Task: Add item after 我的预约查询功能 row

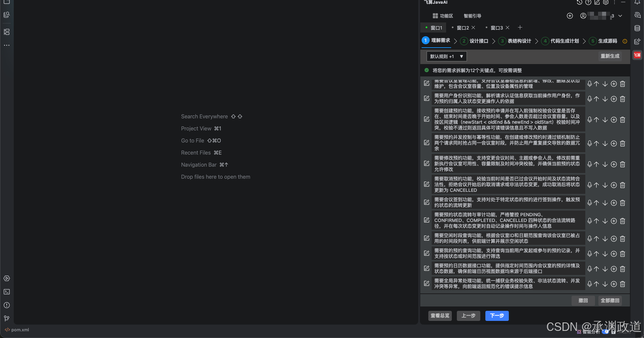Action: pyautogui.click(x=614, y=253)
